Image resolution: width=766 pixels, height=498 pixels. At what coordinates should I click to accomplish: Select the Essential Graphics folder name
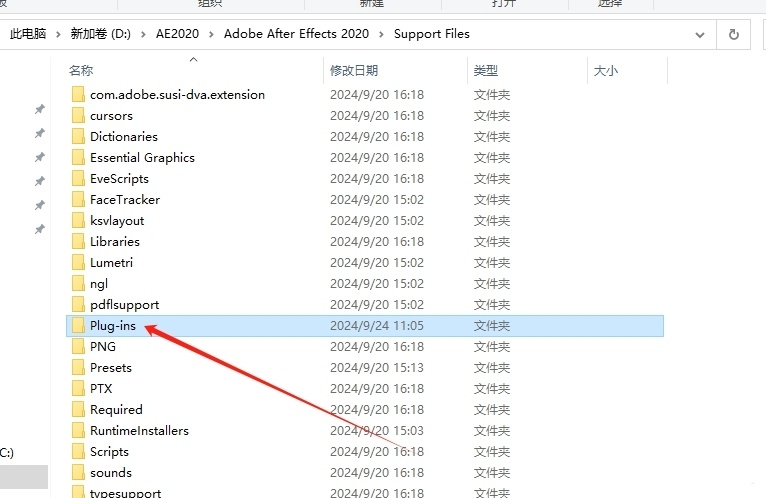click(142, 157)
